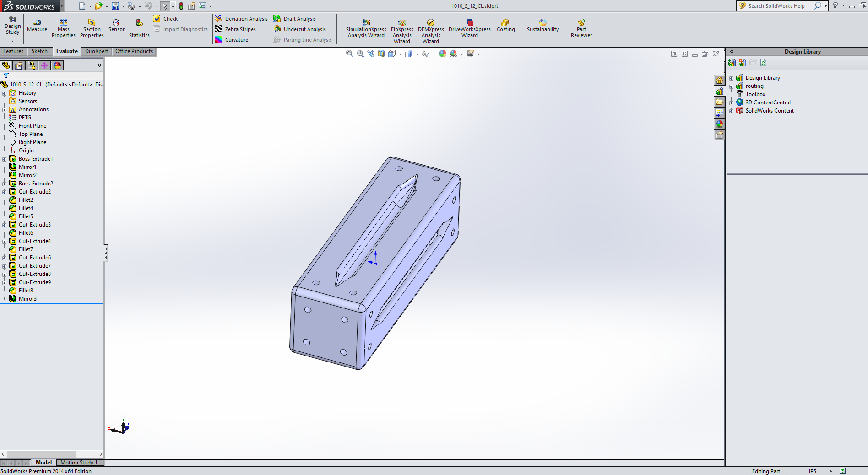Open the Motion Study 1 tab
Screen dimensions: 868x475
coord(79,463)
